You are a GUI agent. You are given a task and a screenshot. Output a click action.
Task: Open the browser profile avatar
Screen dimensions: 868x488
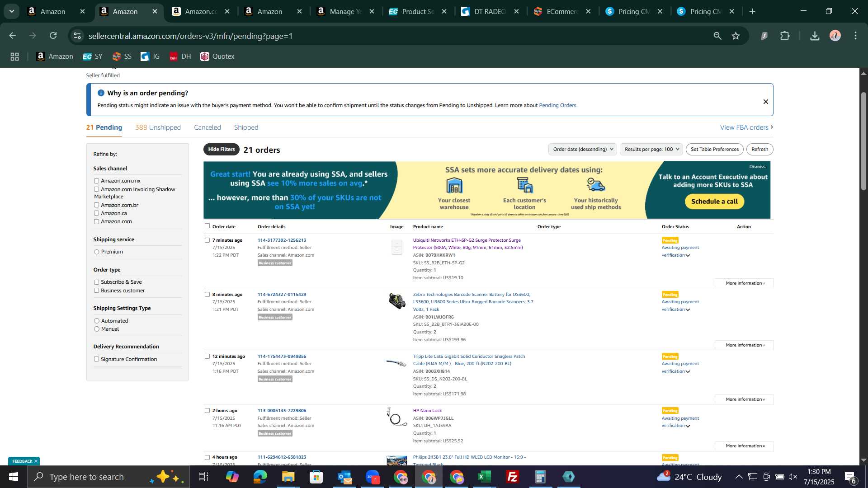pos(835,36)
